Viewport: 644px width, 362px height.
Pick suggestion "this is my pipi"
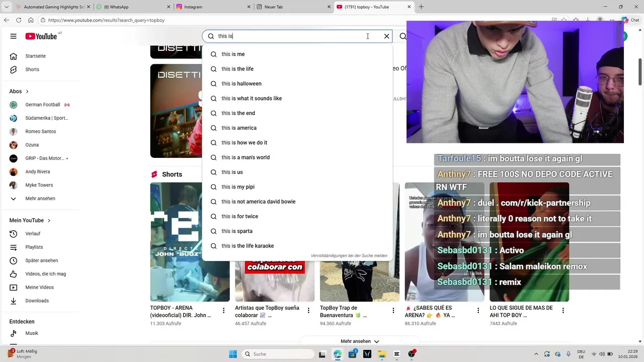297,187
